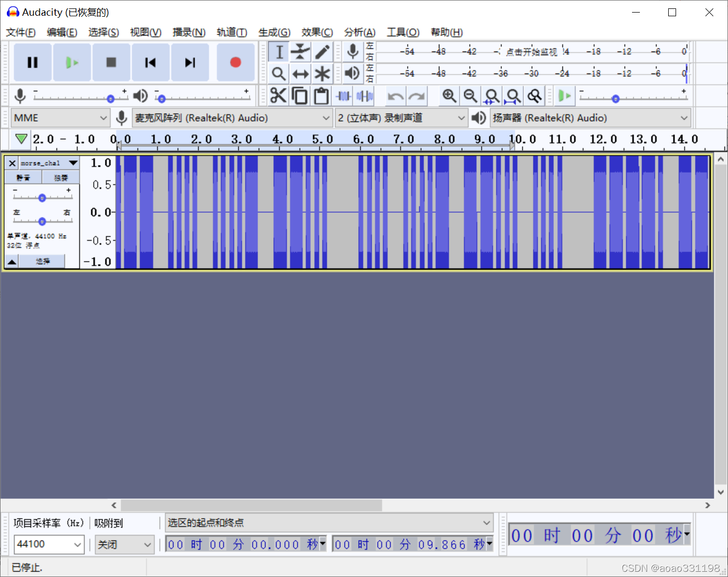
Task: Click the Pause transport button
Action: click(33, 62)
